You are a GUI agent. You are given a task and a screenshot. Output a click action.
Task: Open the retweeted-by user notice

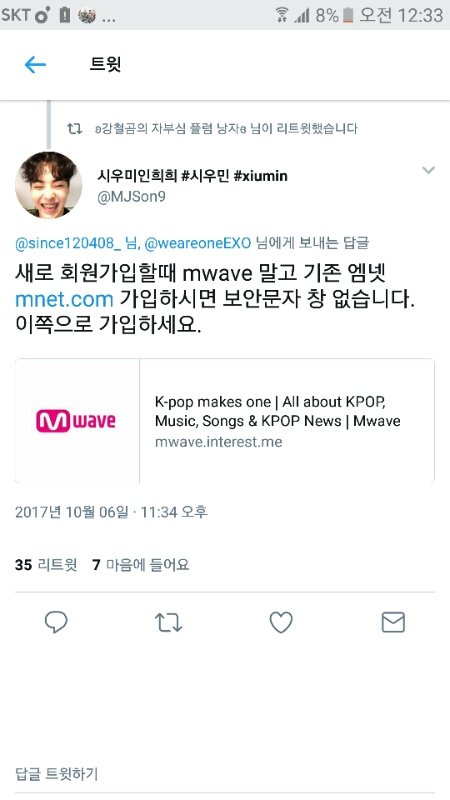[227, 129]
